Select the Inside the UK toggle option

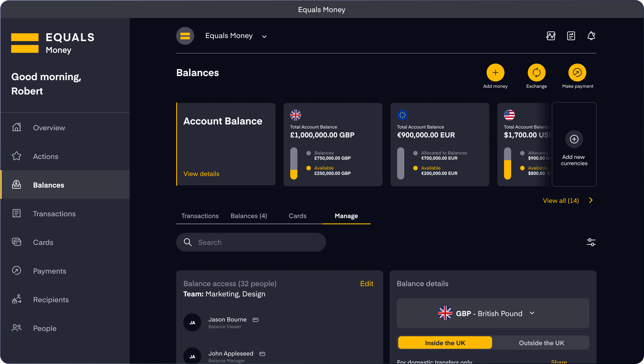(445, 343)
